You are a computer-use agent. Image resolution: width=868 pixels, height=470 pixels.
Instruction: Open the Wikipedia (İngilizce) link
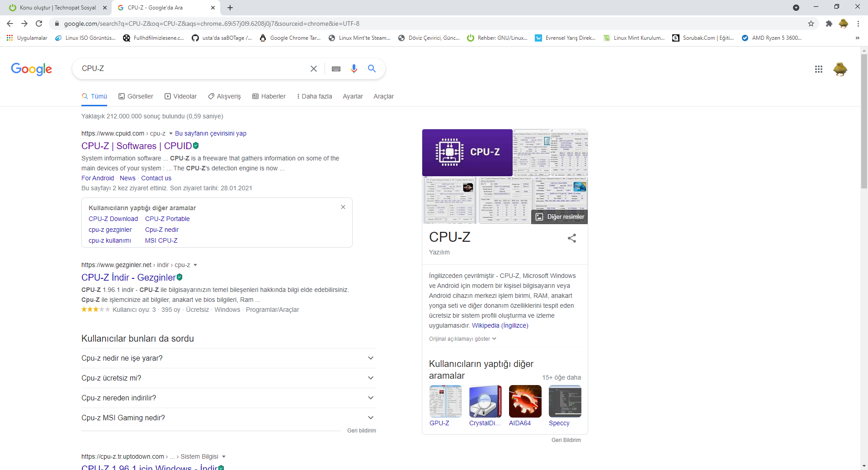(x=500, y=326)
